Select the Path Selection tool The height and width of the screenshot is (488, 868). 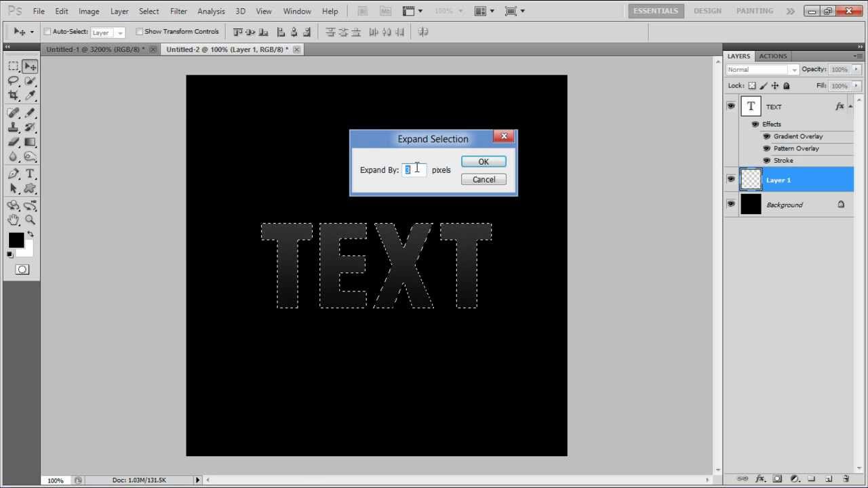tap(14, 189)
